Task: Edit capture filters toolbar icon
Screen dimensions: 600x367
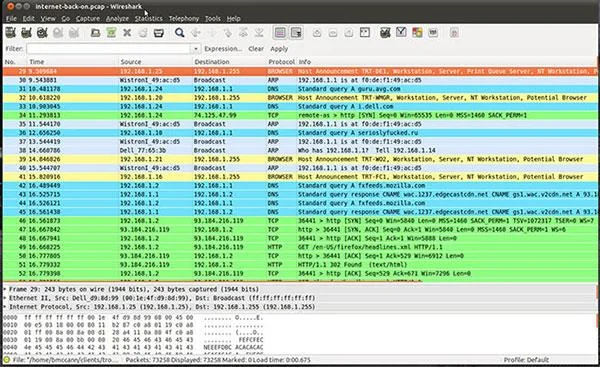Action: pyautogui.click(x=385, y=33)
